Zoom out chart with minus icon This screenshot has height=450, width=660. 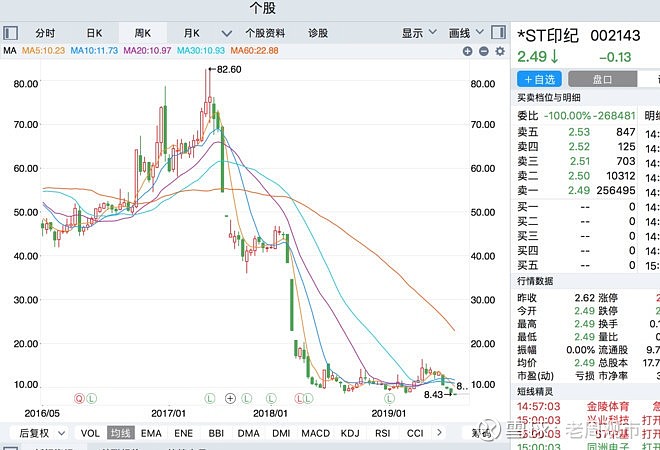click(484, 51)
